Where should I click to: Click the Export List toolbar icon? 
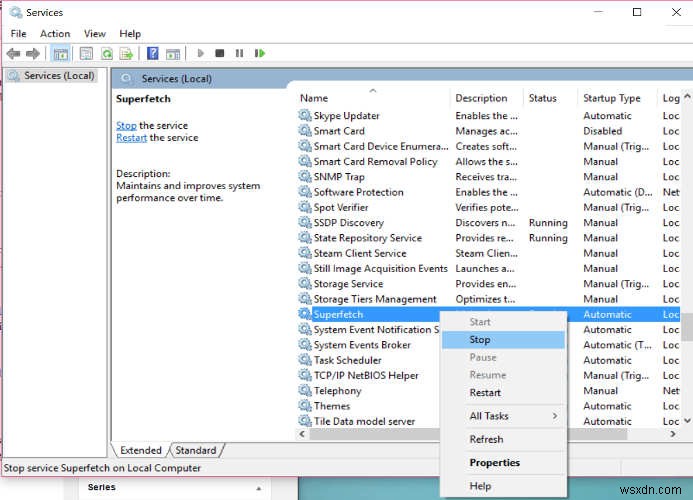(126, 54)
